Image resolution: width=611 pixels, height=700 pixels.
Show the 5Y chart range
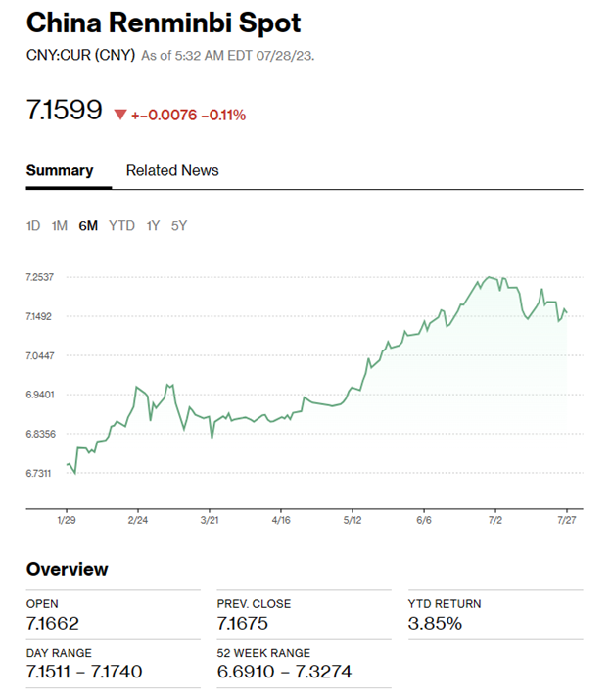[179, 226]
